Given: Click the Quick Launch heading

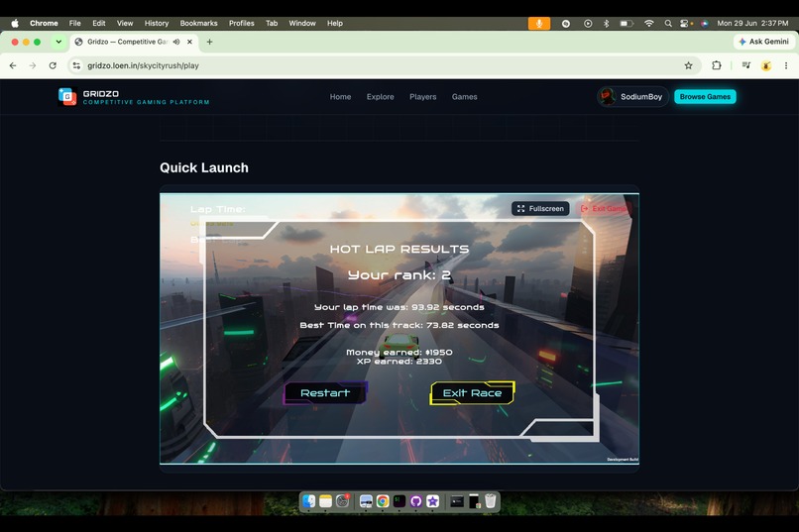Looking at the screenshot, I should pos(204,168).
